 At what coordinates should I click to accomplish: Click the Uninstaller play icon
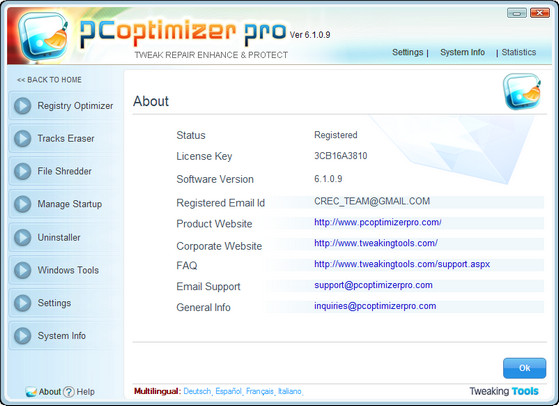point(22,237)
